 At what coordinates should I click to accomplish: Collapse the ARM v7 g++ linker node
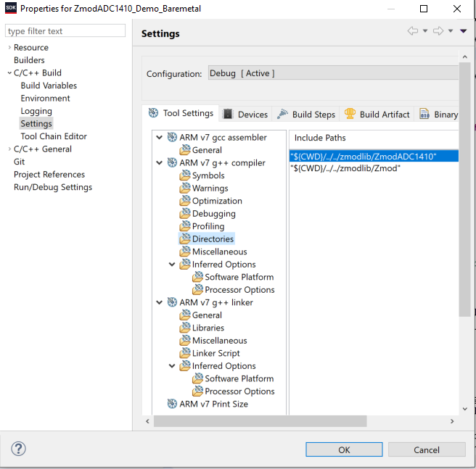coord(160,302)
